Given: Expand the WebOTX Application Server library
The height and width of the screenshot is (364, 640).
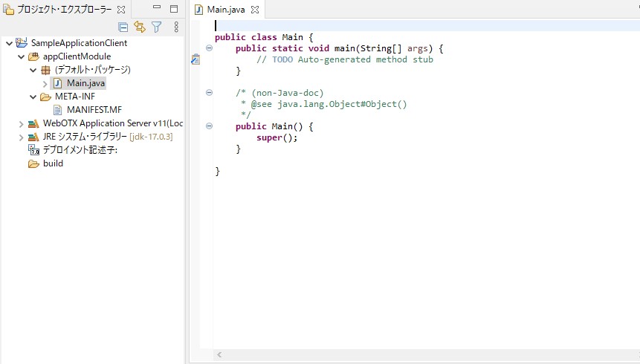Looking at the screenshot, I should 21,123.
